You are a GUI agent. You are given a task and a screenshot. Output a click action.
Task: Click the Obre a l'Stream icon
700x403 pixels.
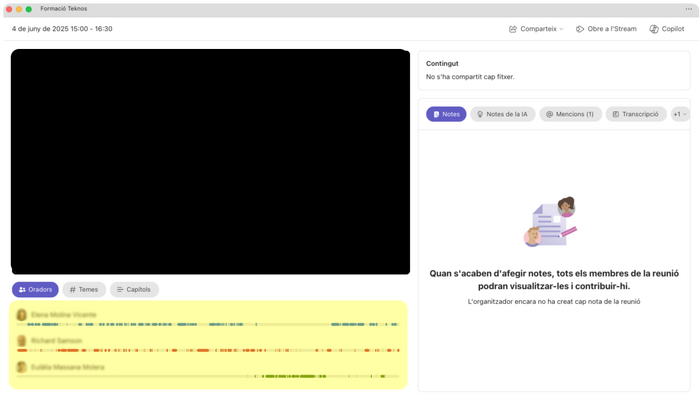pos(580,29)
